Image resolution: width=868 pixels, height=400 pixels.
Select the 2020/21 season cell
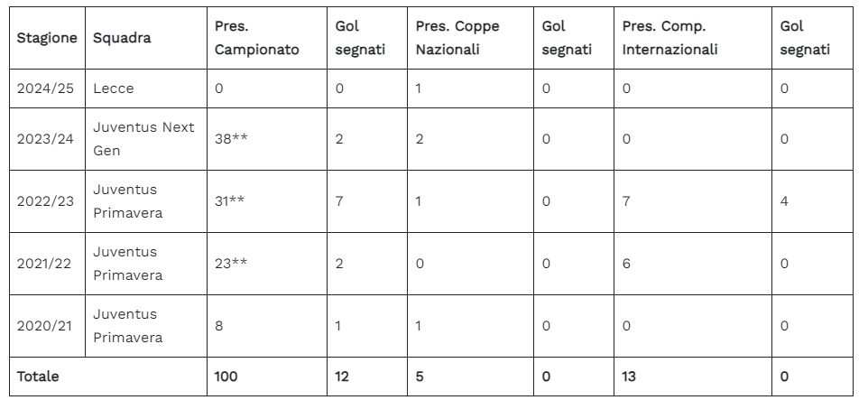[x=46, y=325]
